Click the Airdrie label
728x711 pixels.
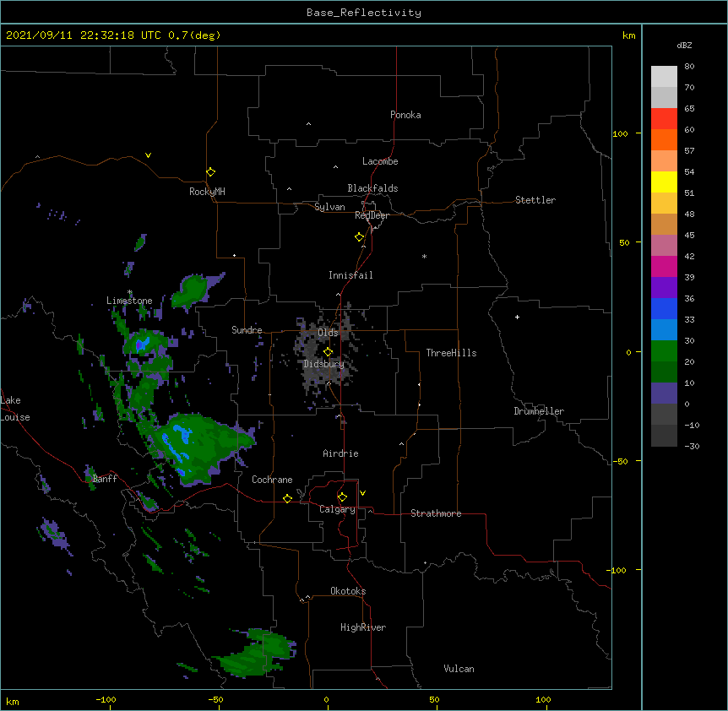coord(340,453)
